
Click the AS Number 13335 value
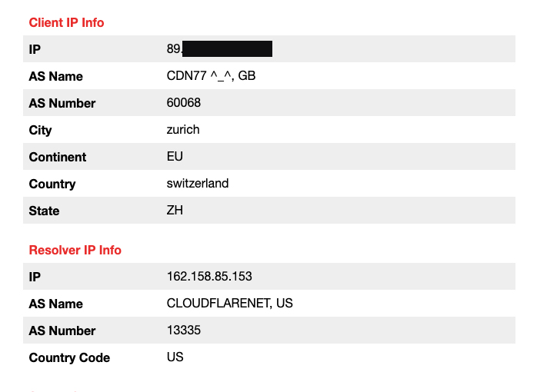[x=184, y=330]
